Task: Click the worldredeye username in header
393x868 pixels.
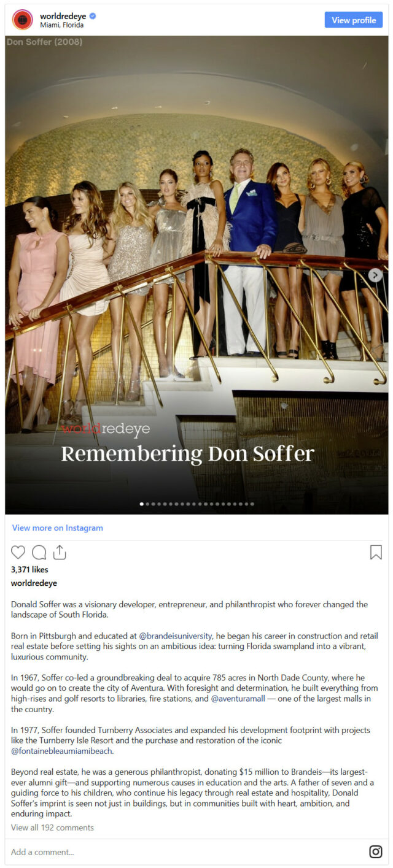Action: 63,15
